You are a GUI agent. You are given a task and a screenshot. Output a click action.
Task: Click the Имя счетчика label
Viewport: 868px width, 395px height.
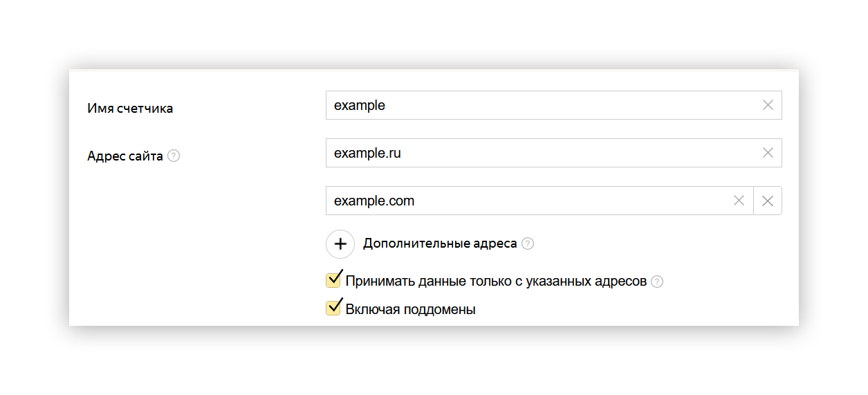[130, 108]
